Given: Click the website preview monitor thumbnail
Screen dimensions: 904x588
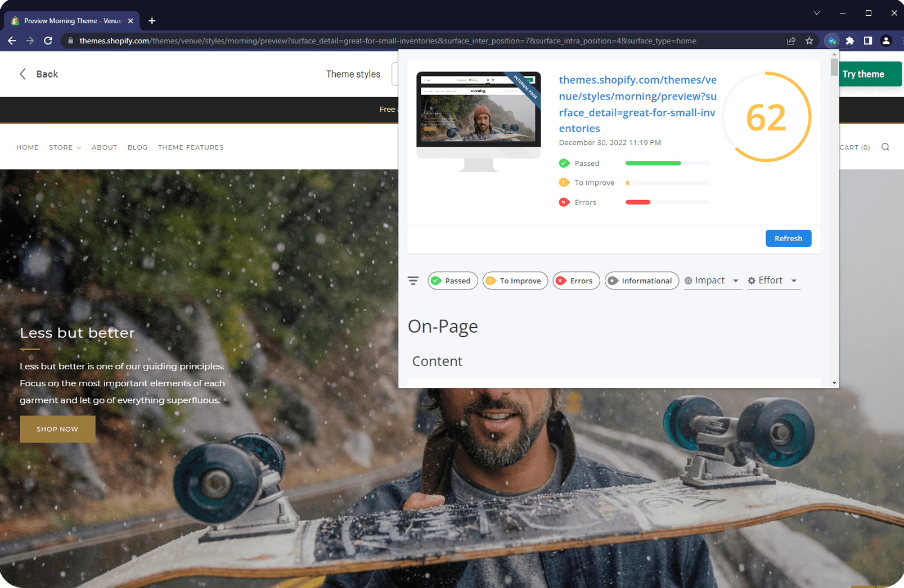Looking at the screenshot, I should click(x=479, y=121).
